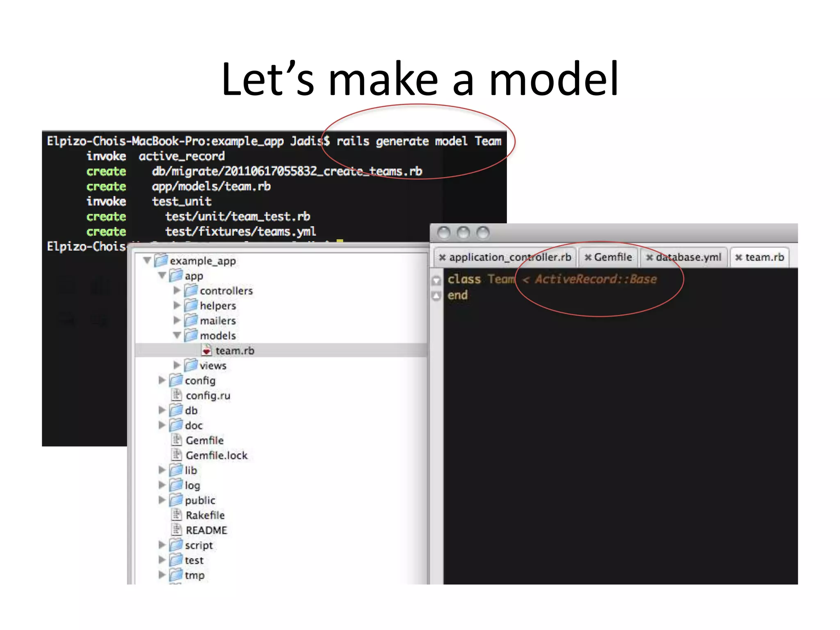This screenshot has height=630, width=840.
Task: Expand the mailers folder
Action: tap(177, 320)
